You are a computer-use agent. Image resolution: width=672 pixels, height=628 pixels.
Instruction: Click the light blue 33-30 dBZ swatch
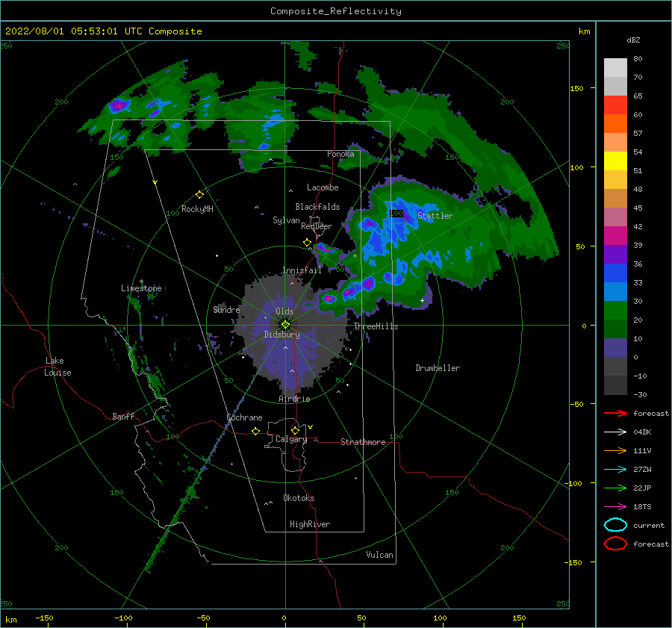(x=615, y=291)
